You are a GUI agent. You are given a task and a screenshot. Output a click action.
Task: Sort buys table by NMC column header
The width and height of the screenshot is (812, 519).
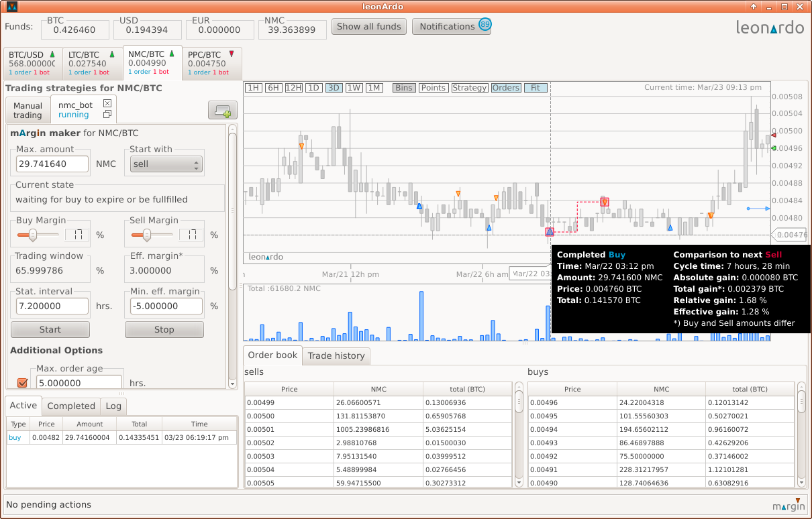click(662, 389)
